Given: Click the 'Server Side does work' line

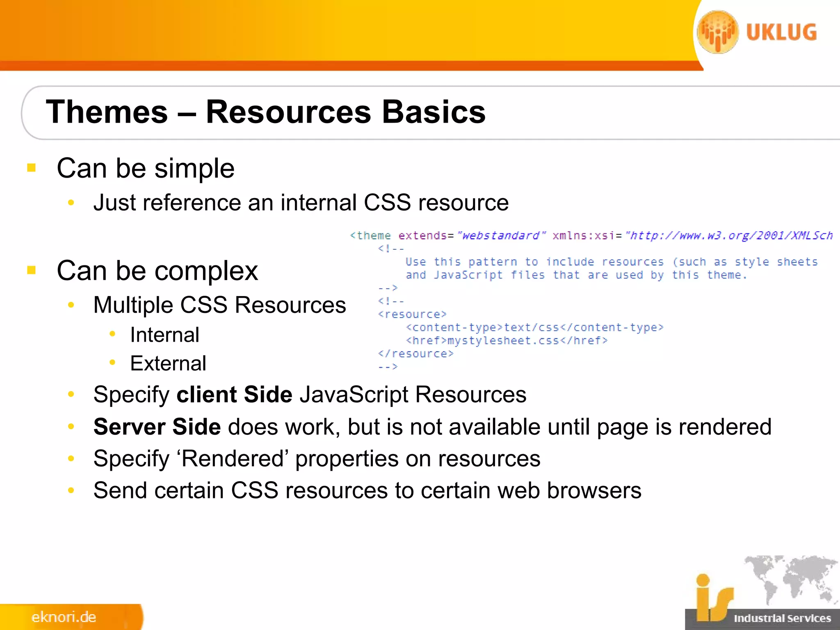Looking at the screenshot, I should 433,427.
